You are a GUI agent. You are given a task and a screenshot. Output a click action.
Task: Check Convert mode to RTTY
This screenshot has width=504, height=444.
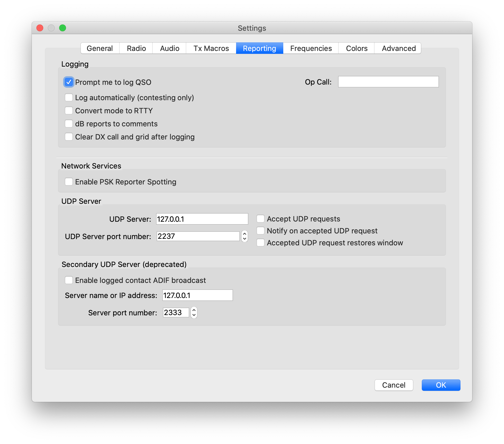(x=69, y=111)
